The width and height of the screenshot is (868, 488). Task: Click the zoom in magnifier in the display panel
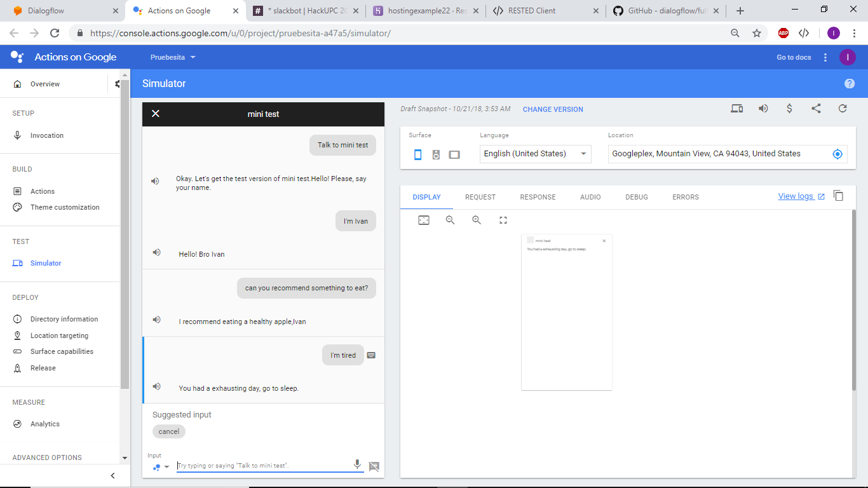477,220
